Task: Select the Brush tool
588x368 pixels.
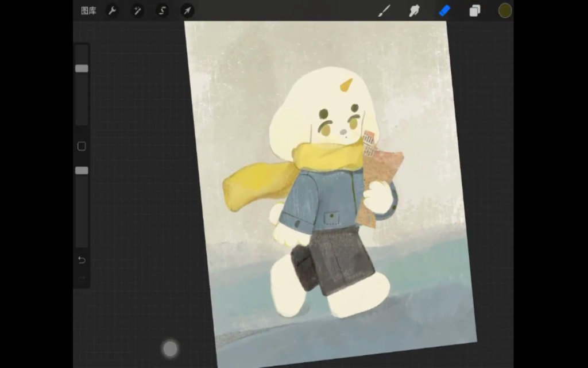Action: coord(384,11)
